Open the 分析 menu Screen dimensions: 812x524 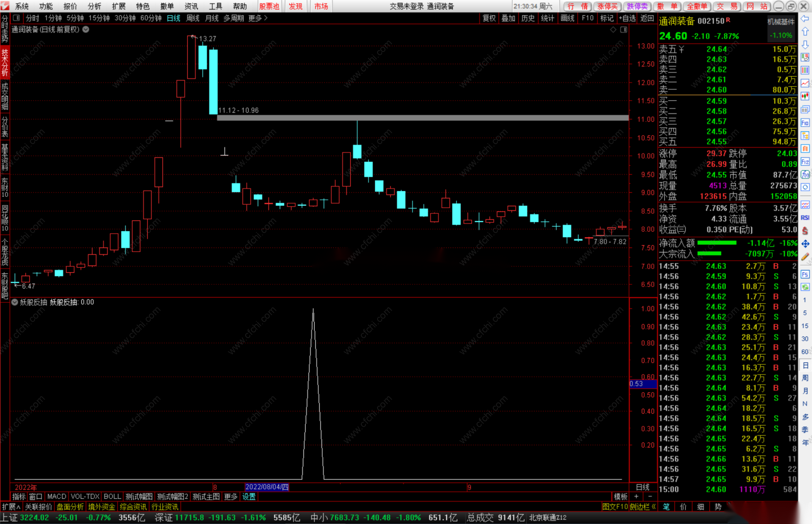point(94,6)
